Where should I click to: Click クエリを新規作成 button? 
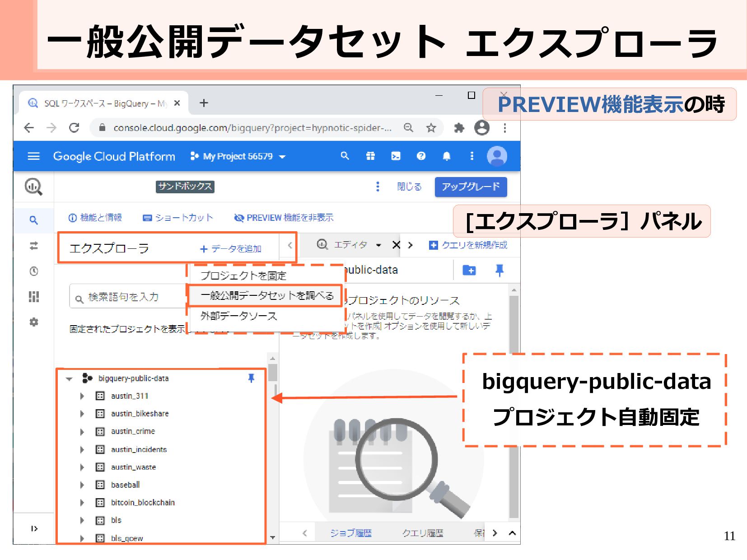coord(468,245)
